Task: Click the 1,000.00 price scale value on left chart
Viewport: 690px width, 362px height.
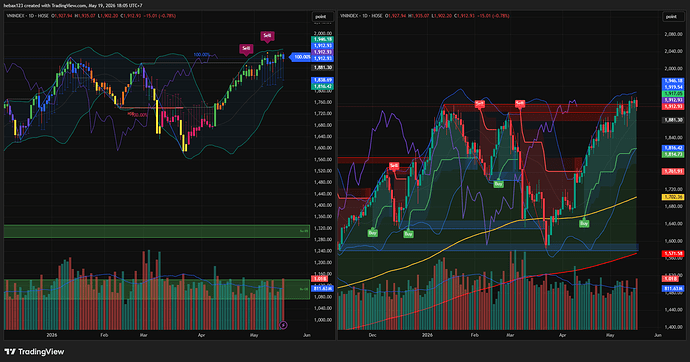Action: (323, 320)
